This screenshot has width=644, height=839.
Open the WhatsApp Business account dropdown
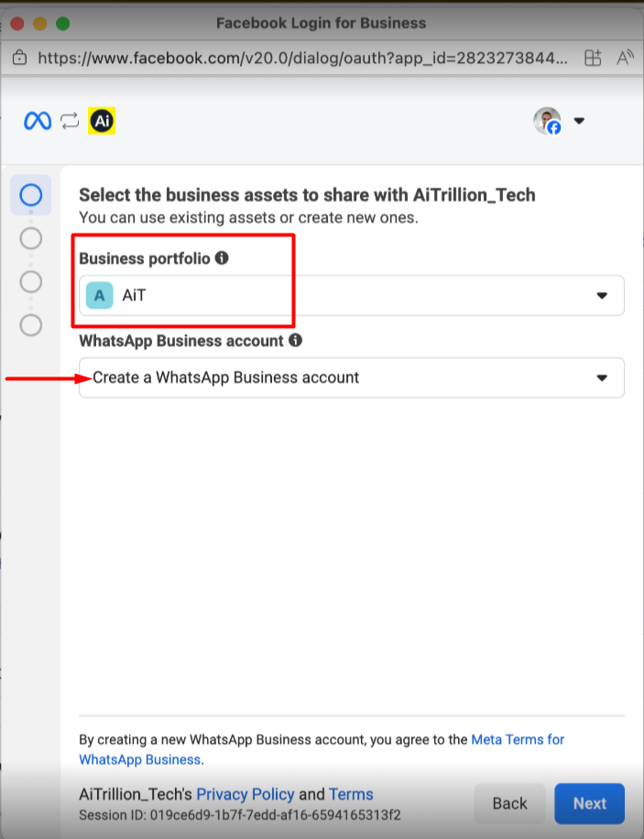tap(352, 377)
